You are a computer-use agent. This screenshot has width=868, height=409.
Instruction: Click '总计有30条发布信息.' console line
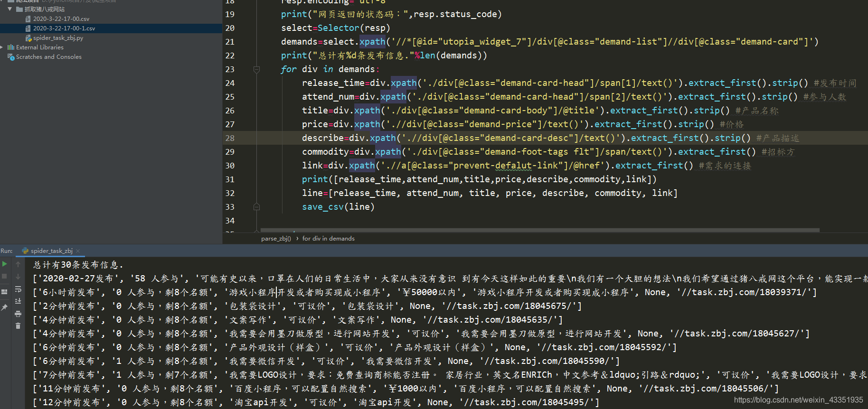[78, 265]
